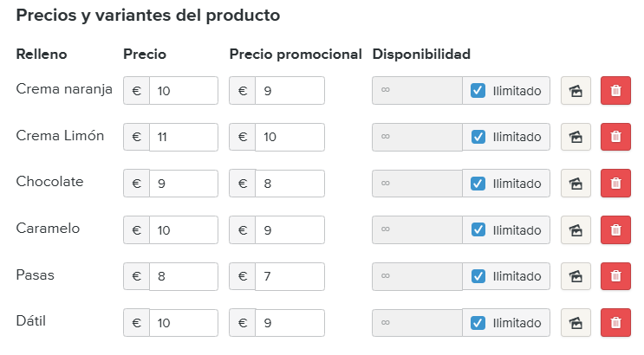The image size is (644, 355).
Task: Open image picker for Pasas variant
Action: coord(574,276)
